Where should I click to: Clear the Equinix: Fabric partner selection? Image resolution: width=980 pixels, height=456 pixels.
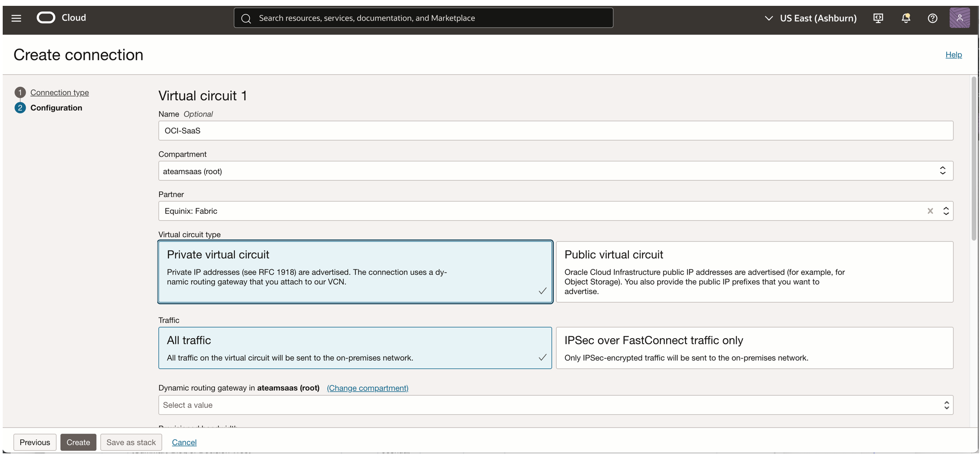[x=930, y=211]
